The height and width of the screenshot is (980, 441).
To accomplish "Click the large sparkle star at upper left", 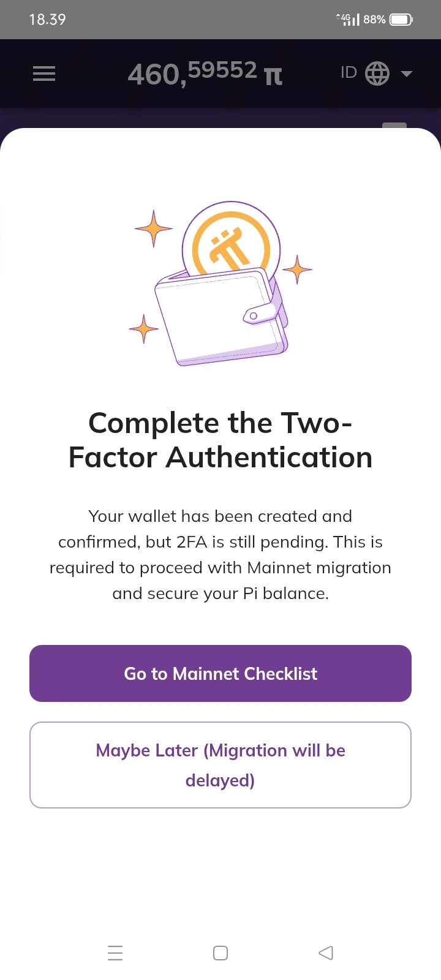I will pos(153,228).
